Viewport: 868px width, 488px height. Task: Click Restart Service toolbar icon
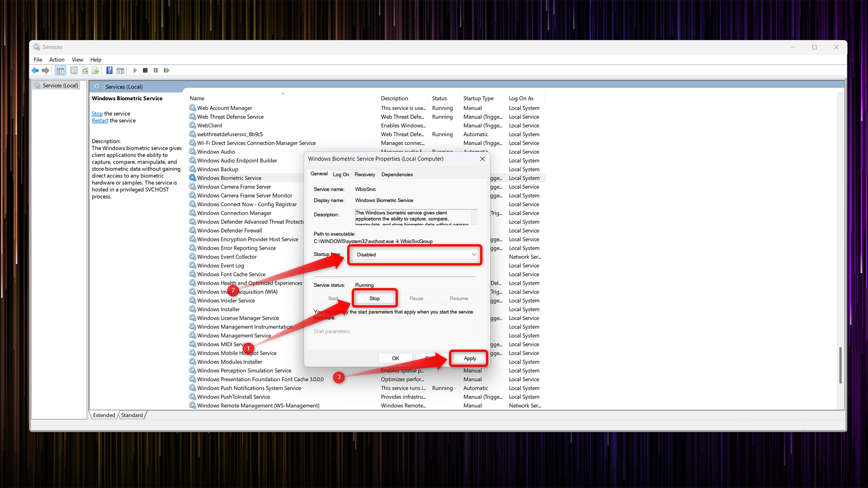tap(167, 71)
